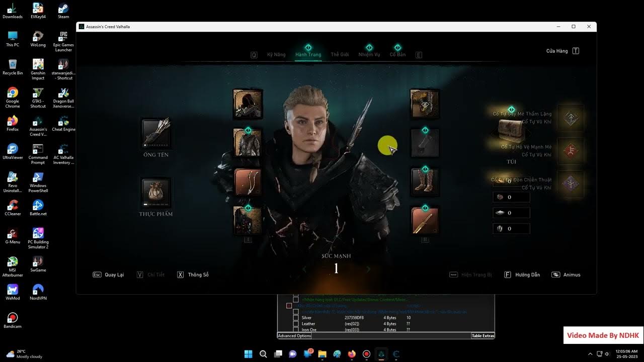
Task: Select the bracers gear slot with eye
Action: pos(425,104)
